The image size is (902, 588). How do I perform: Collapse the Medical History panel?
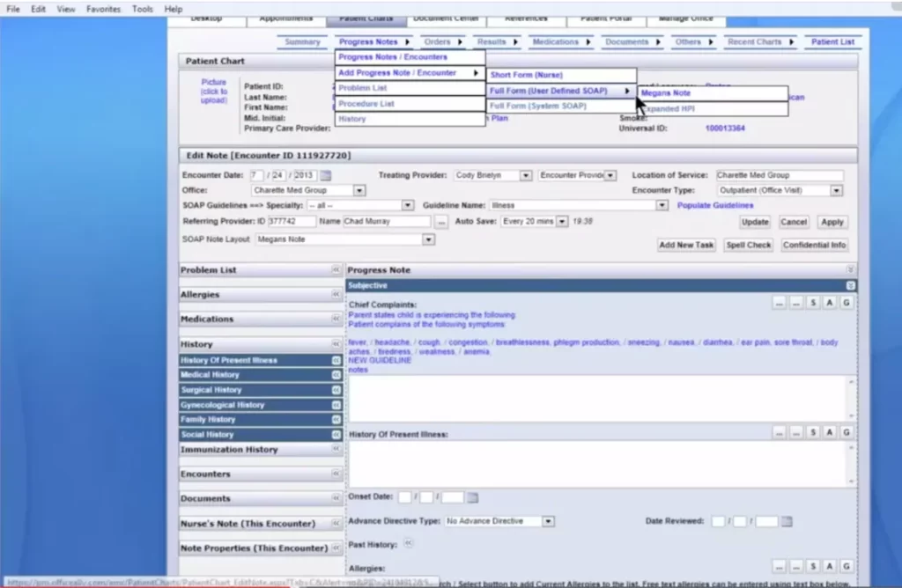pos(335,374)
